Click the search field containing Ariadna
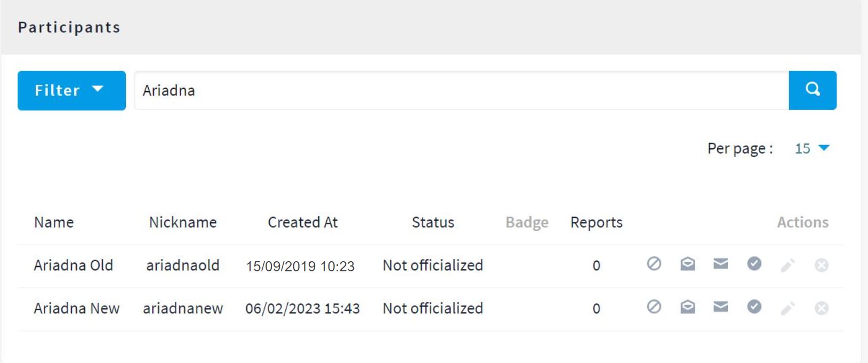 [x=461, y=90]
